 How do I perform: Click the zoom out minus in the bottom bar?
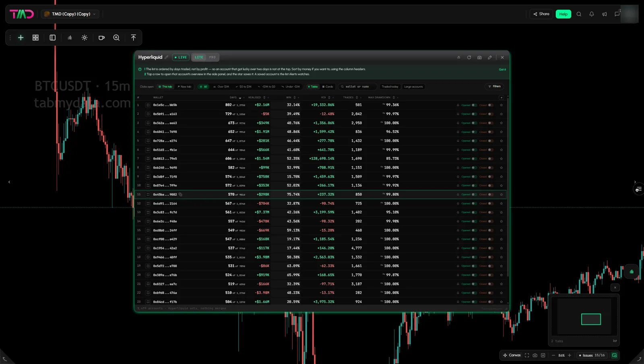[x=553, y=355]
